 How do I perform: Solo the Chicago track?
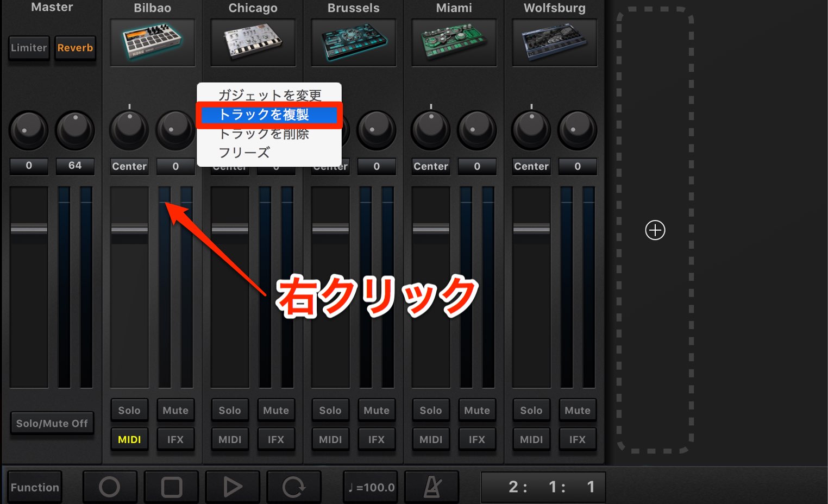pos(230,411)
